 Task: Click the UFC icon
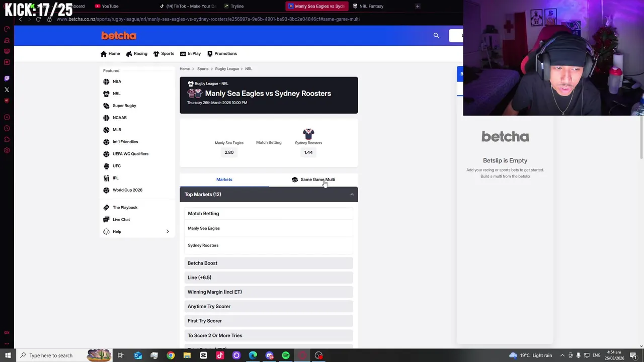[106, 166]
